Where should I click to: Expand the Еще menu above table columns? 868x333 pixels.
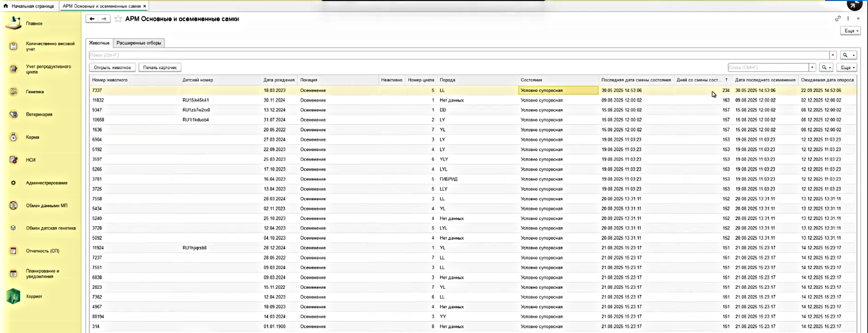click(847, 68)
